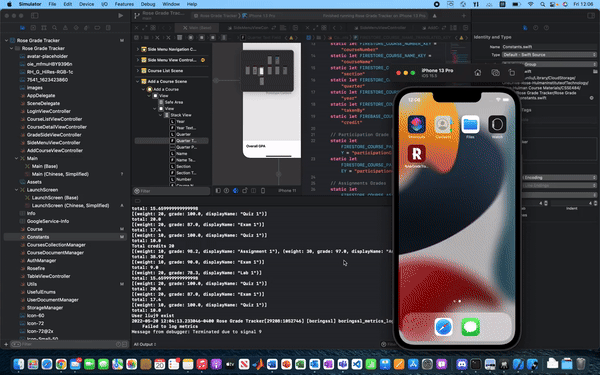This screenshot has width=600, height=375.
Task: Open Watch app on simulator
Action: 497,125
